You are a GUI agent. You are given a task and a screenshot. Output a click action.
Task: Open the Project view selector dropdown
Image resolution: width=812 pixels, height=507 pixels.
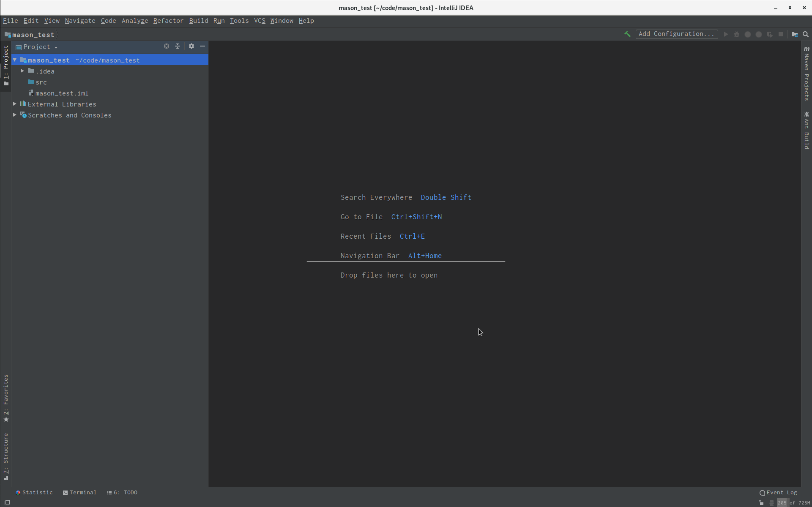coord(37,47)
